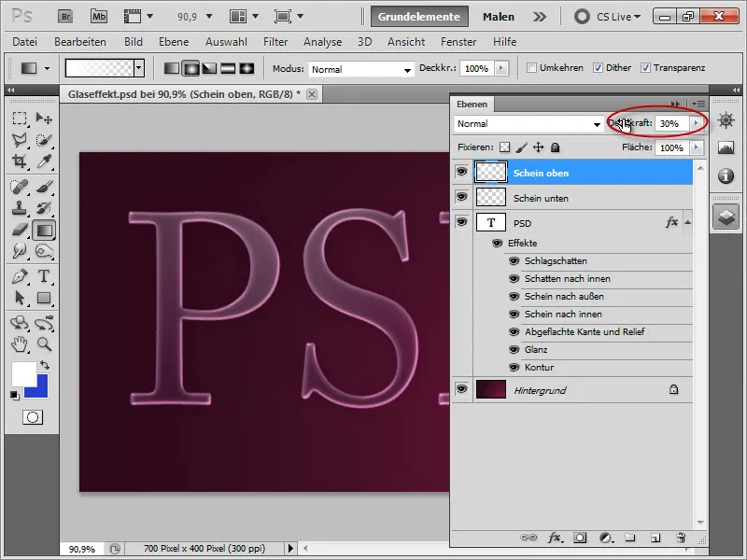Image resolution: width=747 pixels, height=560 pixels.
Task: Open the Filter menu
Action: tap(275, 42)
